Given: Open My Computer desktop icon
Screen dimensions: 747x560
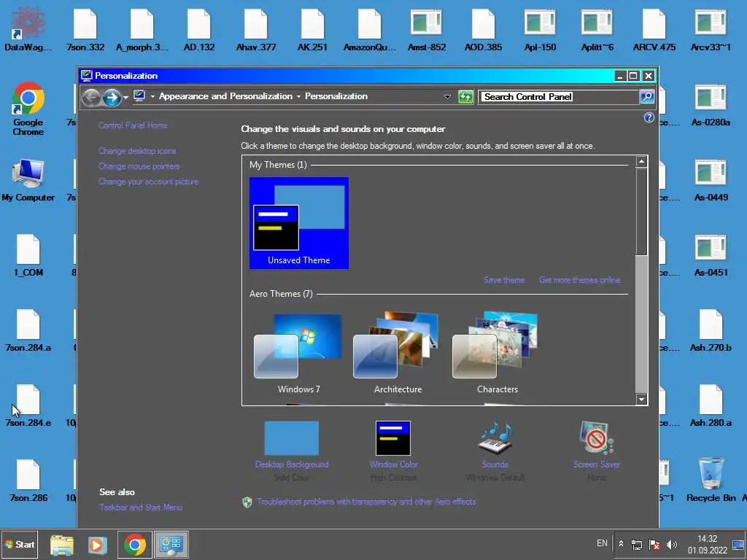Looking at the screenshot, I should [28, 181].
